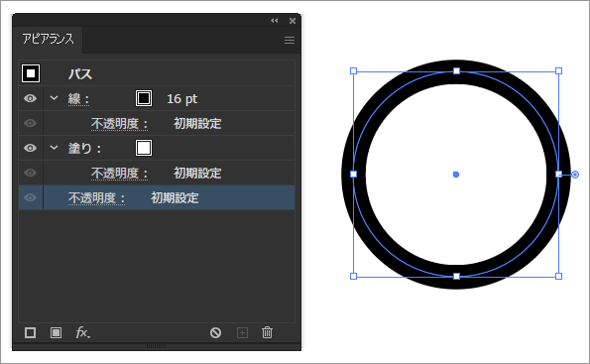The width and height of the screenshot is (590, 364).
Task: Select the アピアランス panel tab
Action: click(x=48, y=39)
